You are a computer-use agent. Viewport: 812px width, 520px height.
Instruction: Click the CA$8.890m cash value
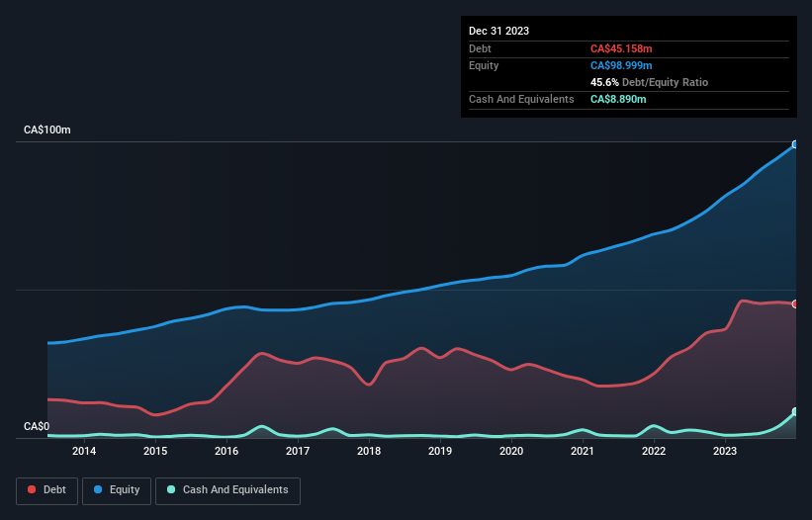(618, 99)
